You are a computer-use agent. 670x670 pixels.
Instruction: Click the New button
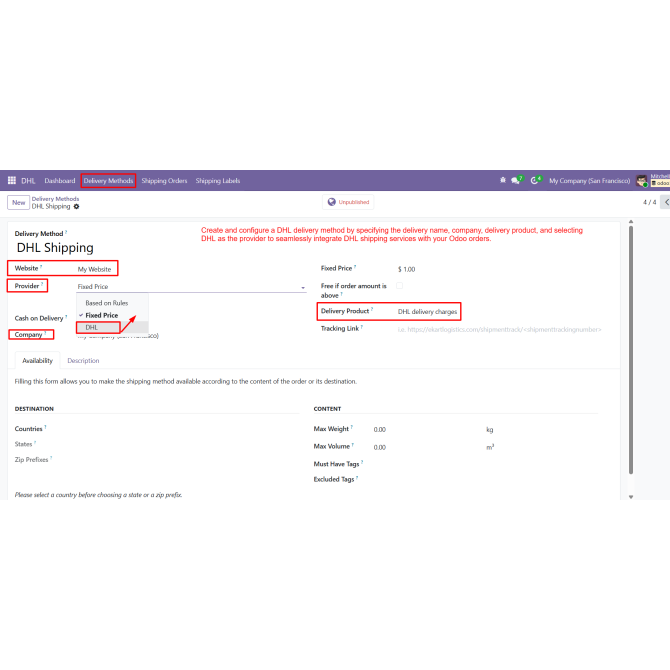pyautogui.click(x=18, y=203)
